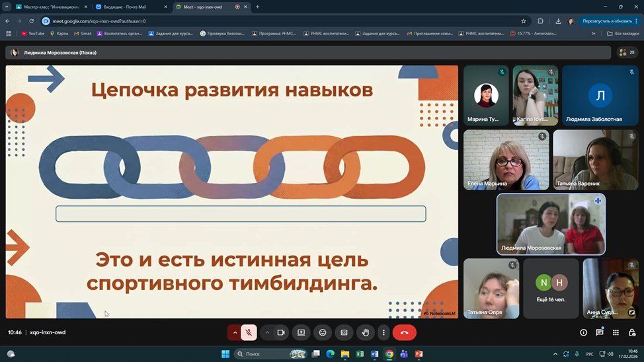Open meeting details info icon

pos(583,332)
